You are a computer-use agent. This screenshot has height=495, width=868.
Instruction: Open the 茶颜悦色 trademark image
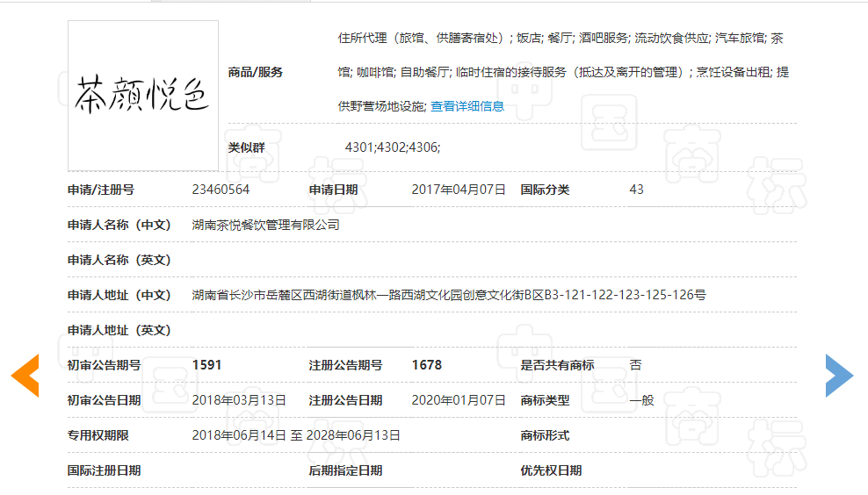tap(143, 95)
